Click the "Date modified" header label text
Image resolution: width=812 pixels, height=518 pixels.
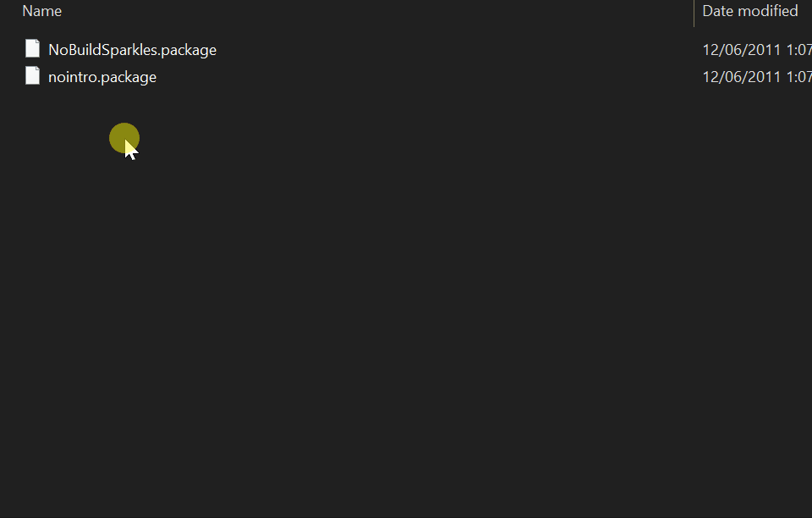click(750, 11)
